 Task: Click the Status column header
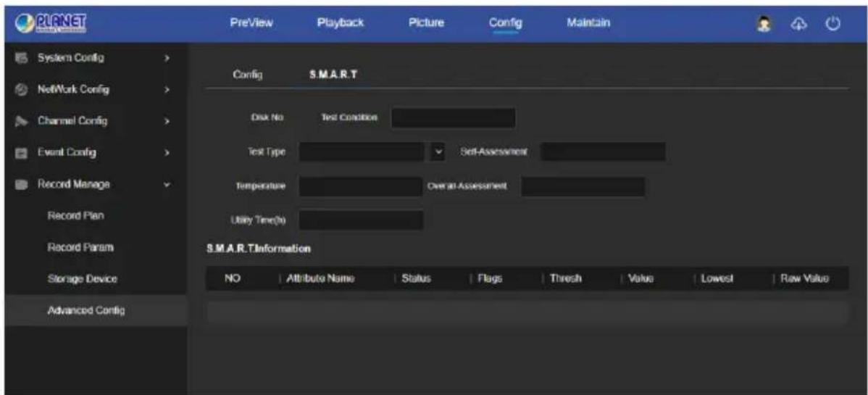417,280
